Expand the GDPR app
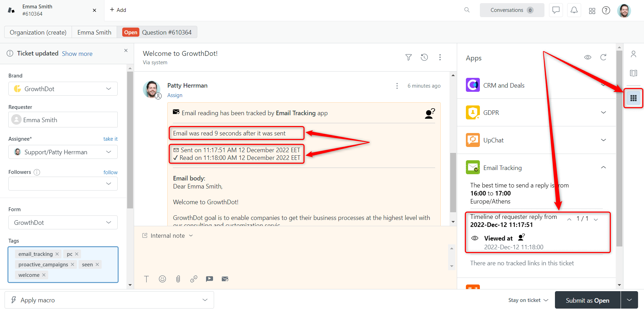Screen dimensions: 644x310 603,112
